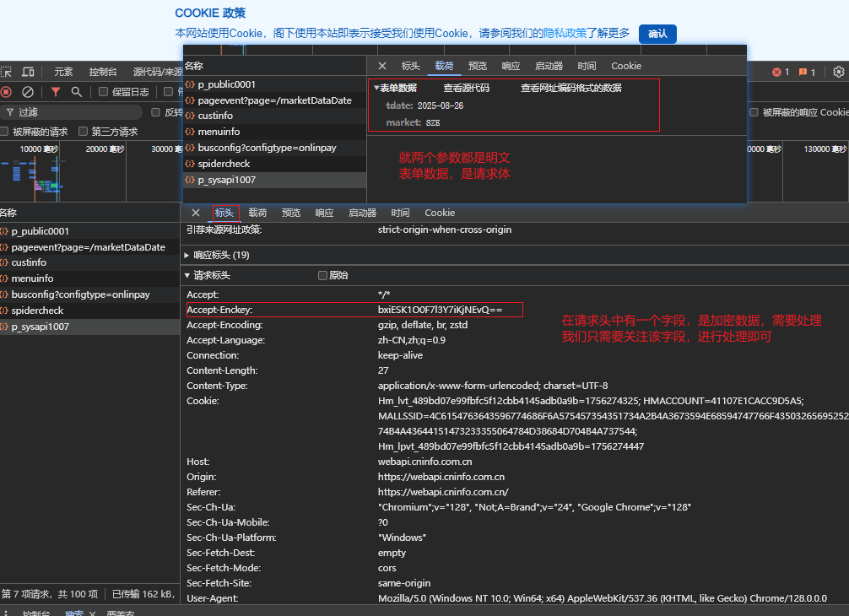Click the network timeline overview waterfall
Viewport: 849px width, 616px height.
(91, 170)
